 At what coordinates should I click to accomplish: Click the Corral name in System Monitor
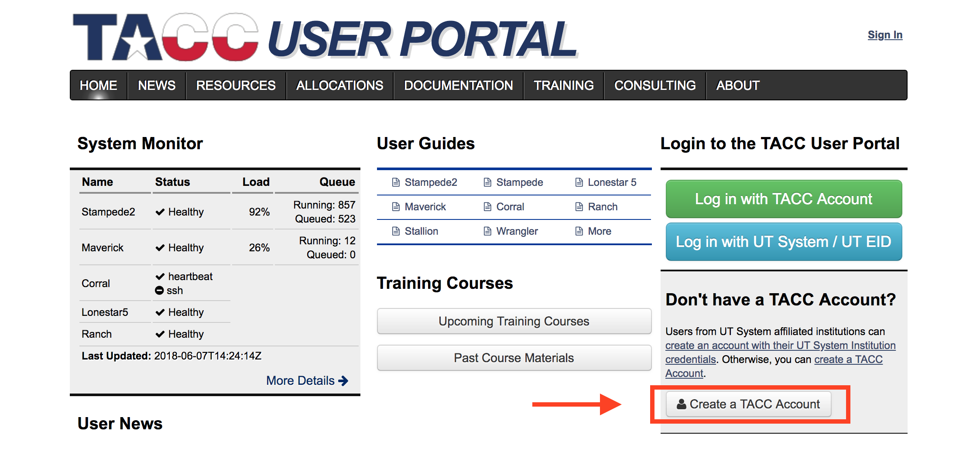click(x=96, y=284)
